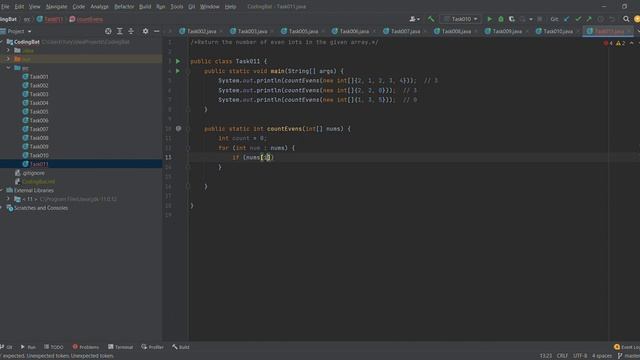Open the File menu
Viewport: 640px width, 360px height.
click(x=5, y=7)
